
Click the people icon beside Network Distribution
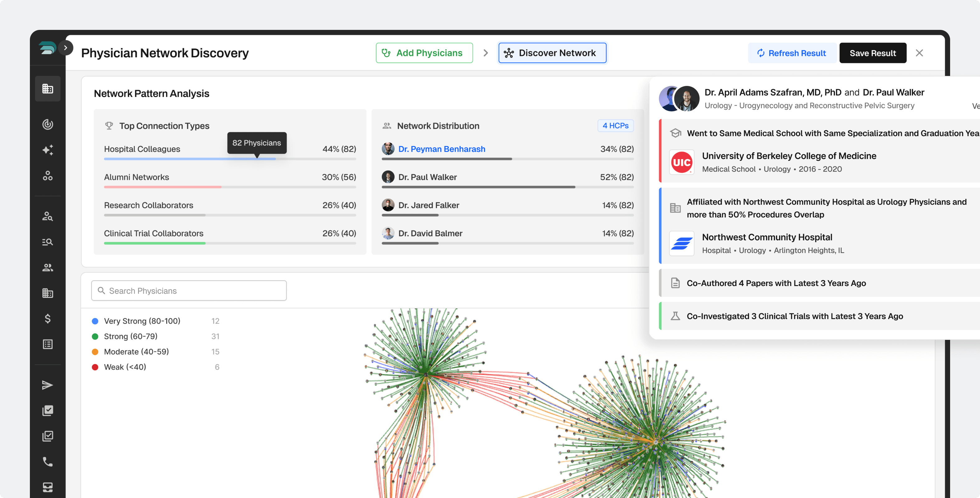387,125
